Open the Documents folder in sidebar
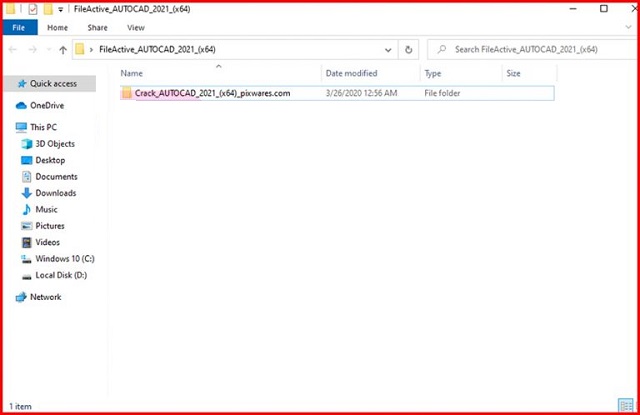Image resolution: width=640 pixels, height=415 pixels. [x=56, y=177]
